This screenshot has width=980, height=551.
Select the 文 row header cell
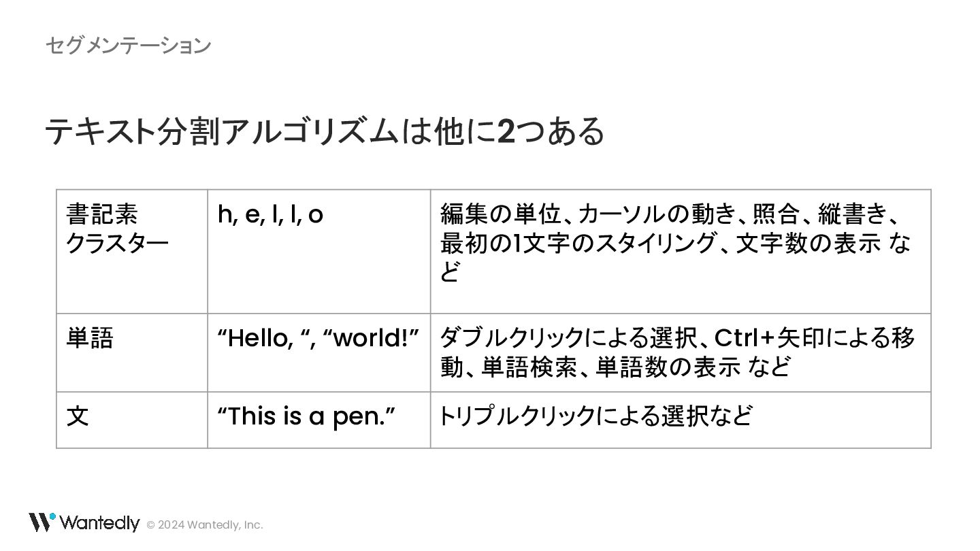(x=132, y=420)
